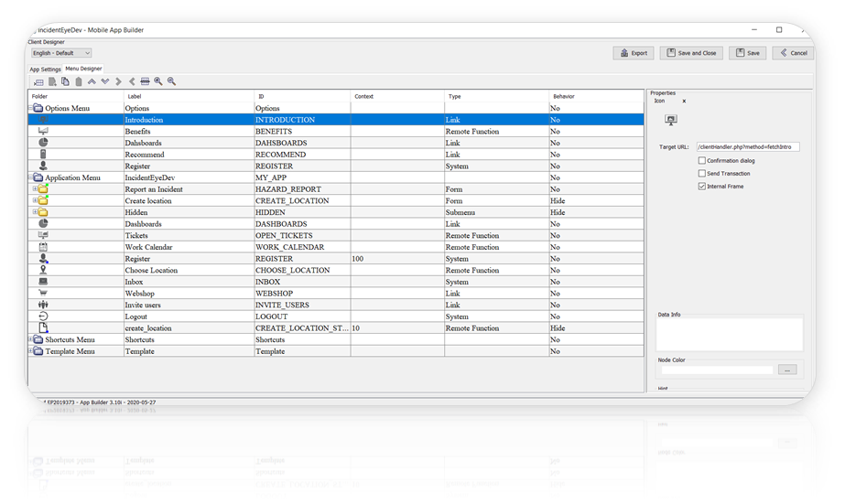Click the move up arrow icon
This screenshot has width=845, height=504.
[x=92, y=81]
